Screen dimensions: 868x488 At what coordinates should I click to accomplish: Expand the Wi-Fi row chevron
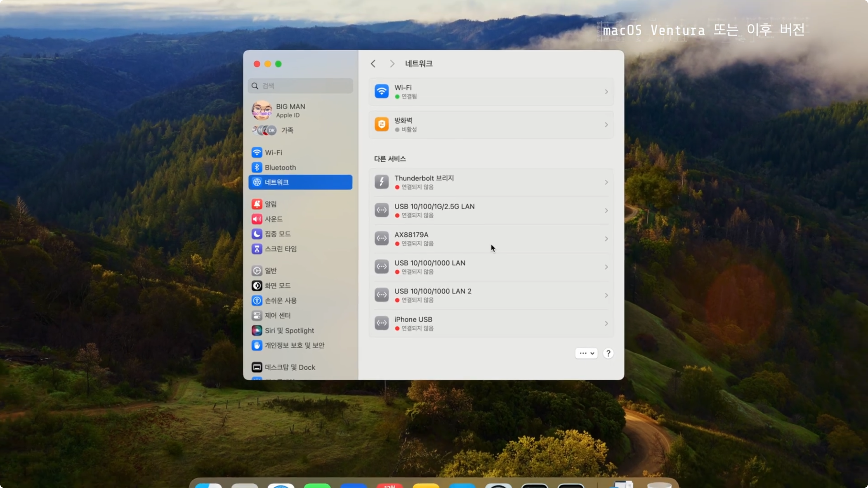pyautogui.click(x=606, y=91)
